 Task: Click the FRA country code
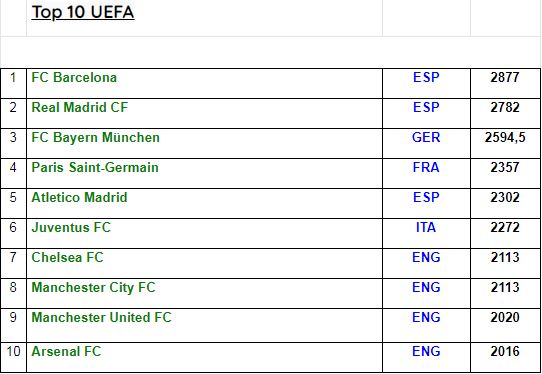426,168
